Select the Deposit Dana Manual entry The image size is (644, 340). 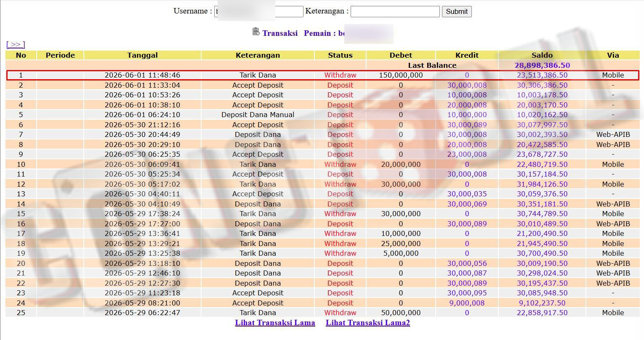258,115
